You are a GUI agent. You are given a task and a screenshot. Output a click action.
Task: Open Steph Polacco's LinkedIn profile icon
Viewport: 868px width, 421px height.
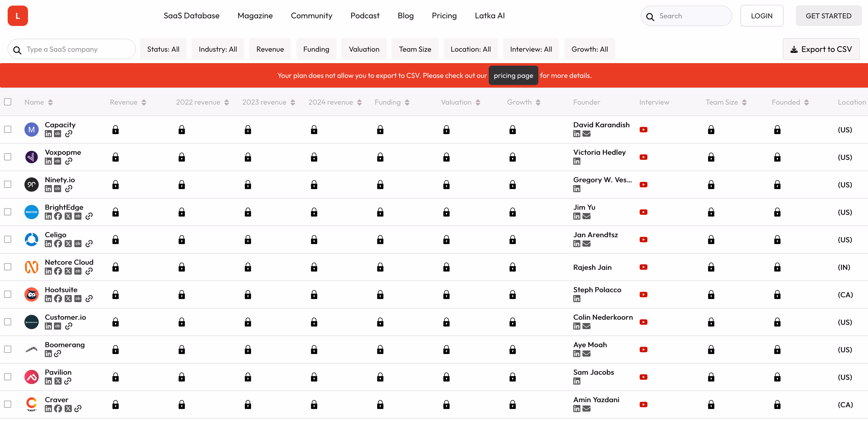coord(577,299)
